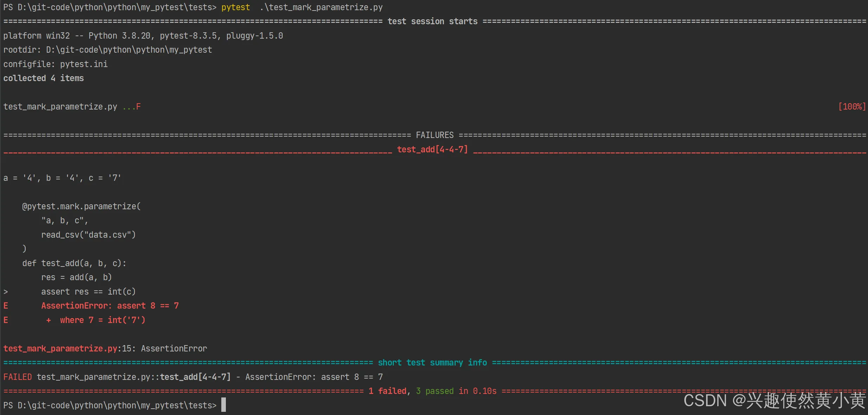This screenshot has height=415, width=868.
Task: Click the '1 failed' result text
Action: tap(387, 391)
